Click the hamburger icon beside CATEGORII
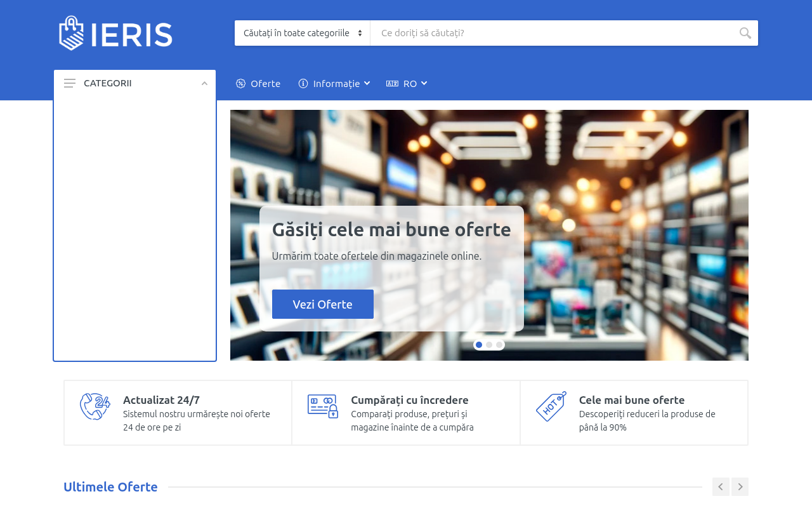 tap(70, 83)
